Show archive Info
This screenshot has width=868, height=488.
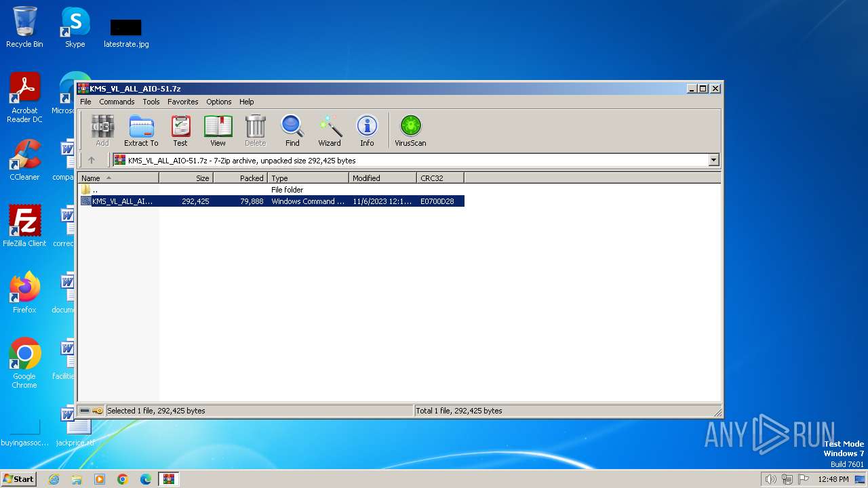point(367,131)
